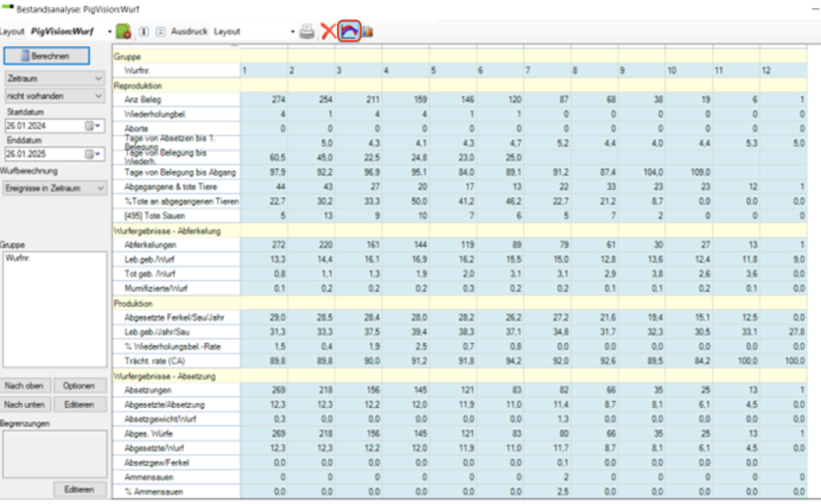The image size is (821, 504).
Task: Click the 'Leb.geb./Wurf' row label
Action: coord(149,260)
